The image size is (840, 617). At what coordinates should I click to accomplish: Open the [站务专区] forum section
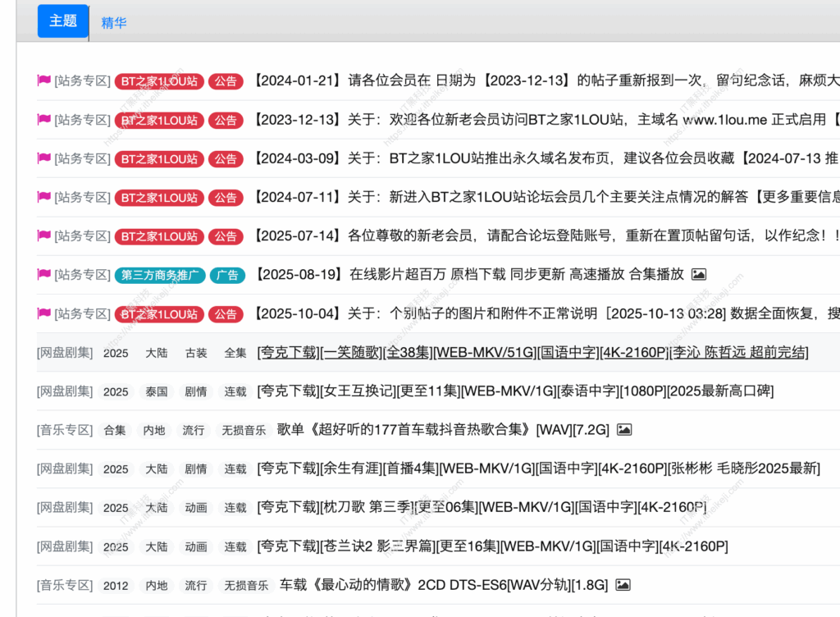pos(83,81)
